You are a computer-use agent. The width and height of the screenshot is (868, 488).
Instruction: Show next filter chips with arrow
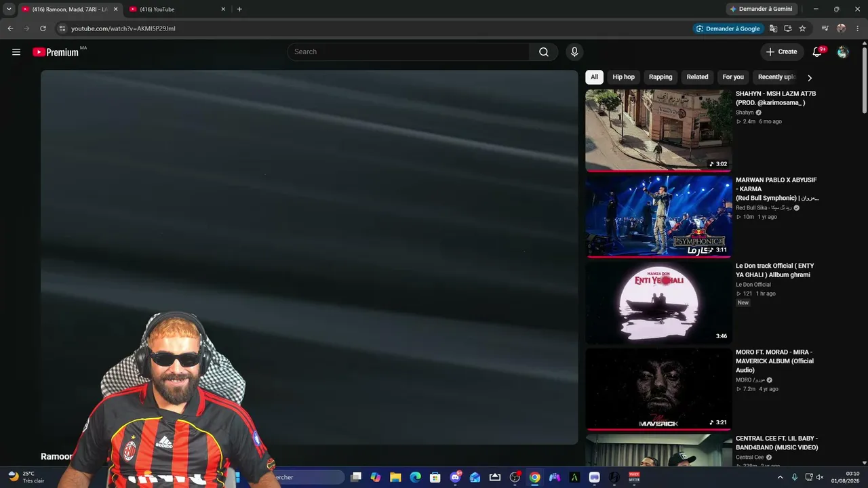(x=809, y=77)
